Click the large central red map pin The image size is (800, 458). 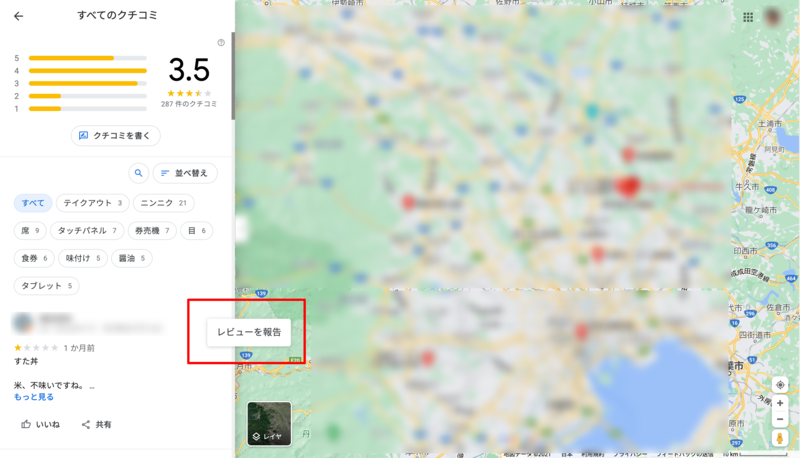pos(628,186)
